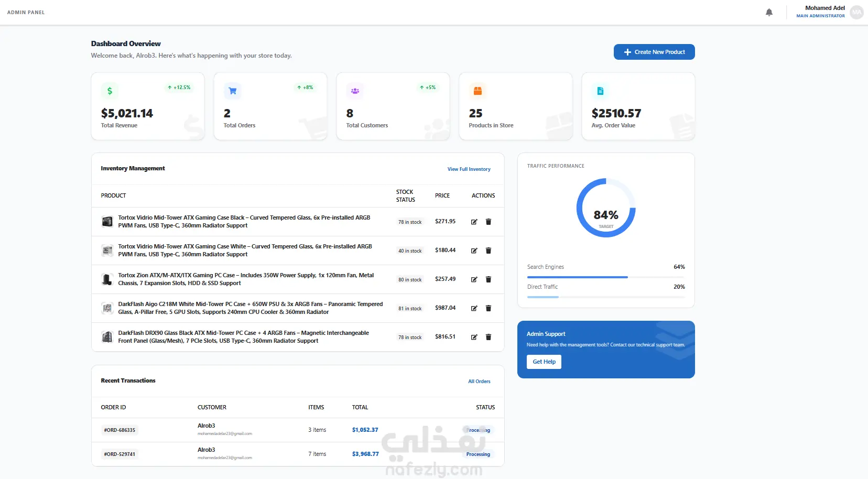Click the $1,052.37 order total

[x=365, y=430]
